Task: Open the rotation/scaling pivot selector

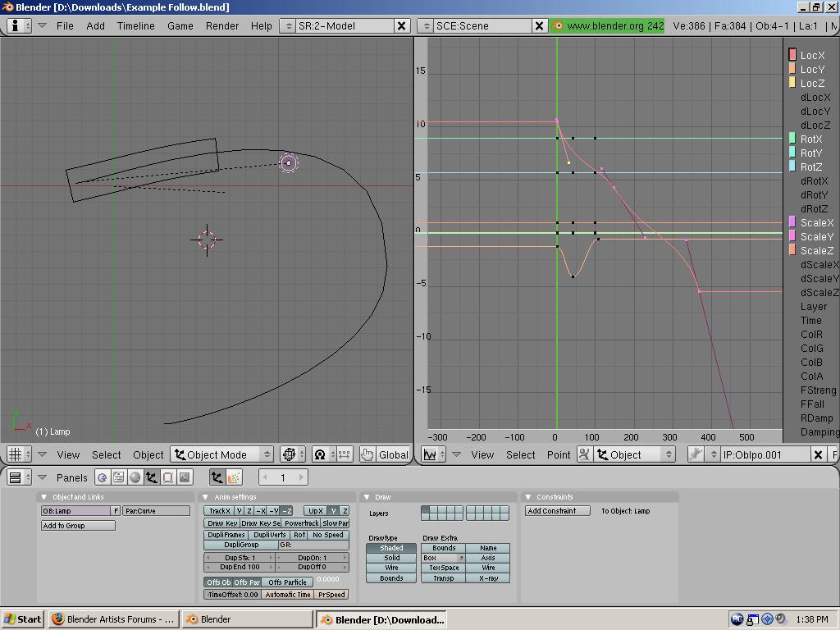Action: [324, 454]
